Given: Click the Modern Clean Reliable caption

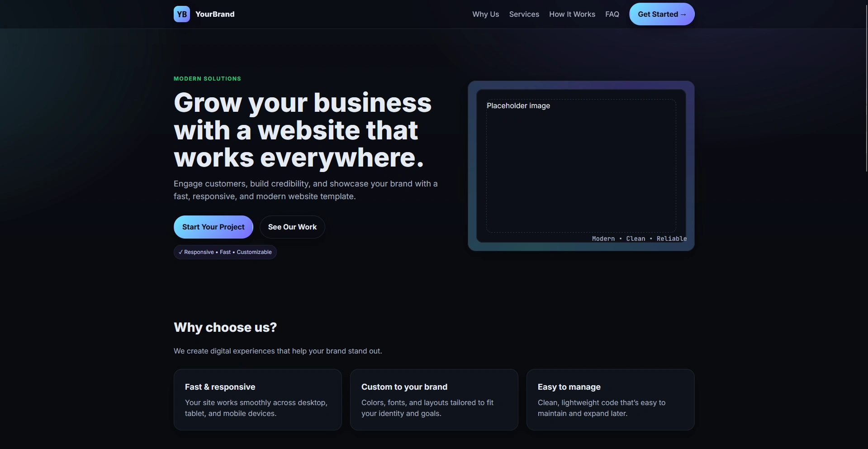Looking at the screenshot, I should pos(639,239).
